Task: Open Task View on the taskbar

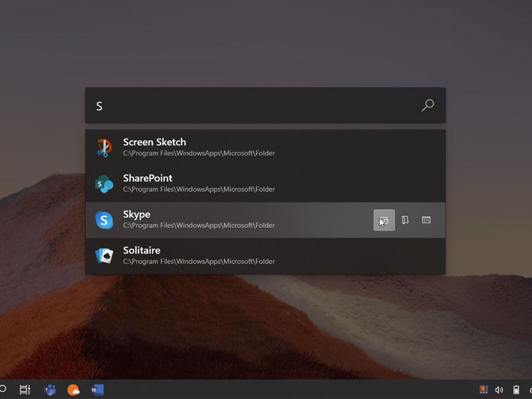Action: coord(25,390)
